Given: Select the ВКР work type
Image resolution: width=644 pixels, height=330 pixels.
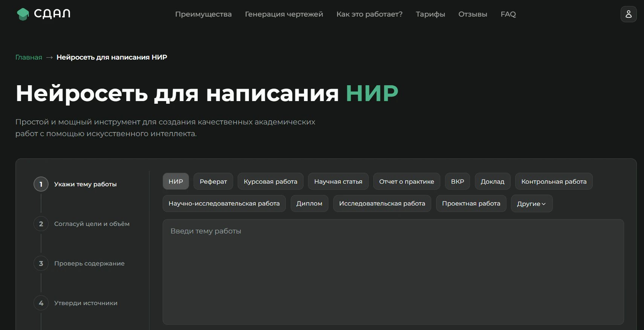Looking at the screenshot, I should [x=458, y=181].
